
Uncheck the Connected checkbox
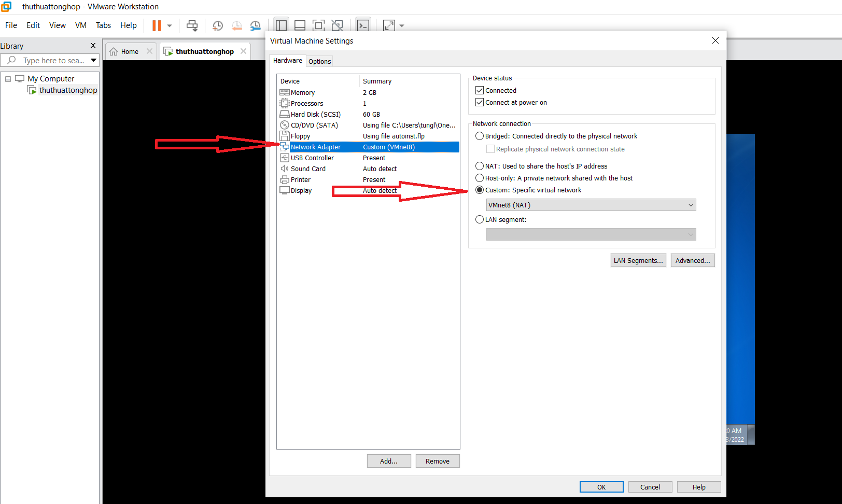(480, 90)
